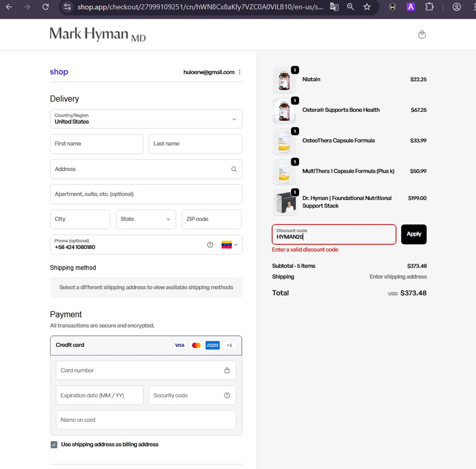Screen dimensions: 476x469
Task: Click the 'Enter a valid discount code' error
Action: point(305,250)
